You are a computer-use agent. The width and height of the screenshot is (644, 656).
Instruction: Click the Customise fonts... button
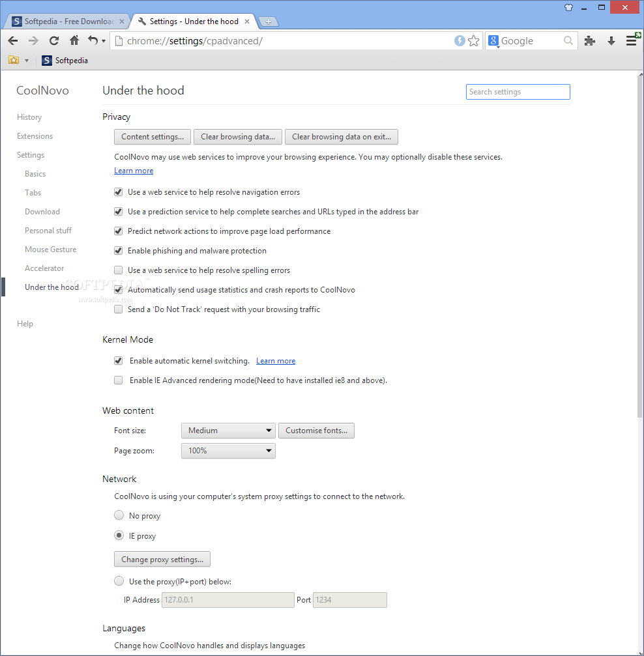tap(316, 431)
